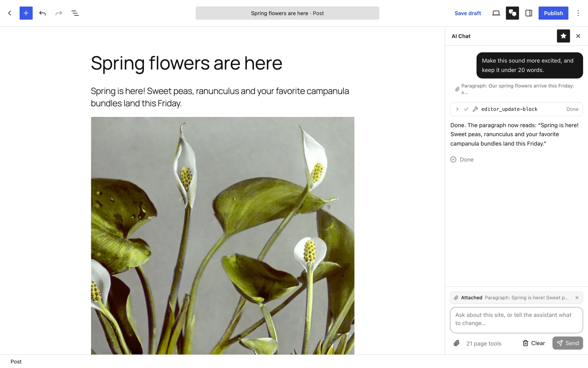This screenshot has width=588, height=368.
Task: Redo the reverted change
Action: click(x=59, y=13)
